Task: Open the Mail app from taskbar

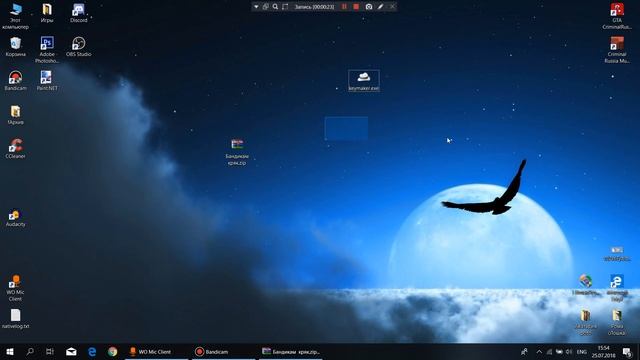Action: point(71,351)
